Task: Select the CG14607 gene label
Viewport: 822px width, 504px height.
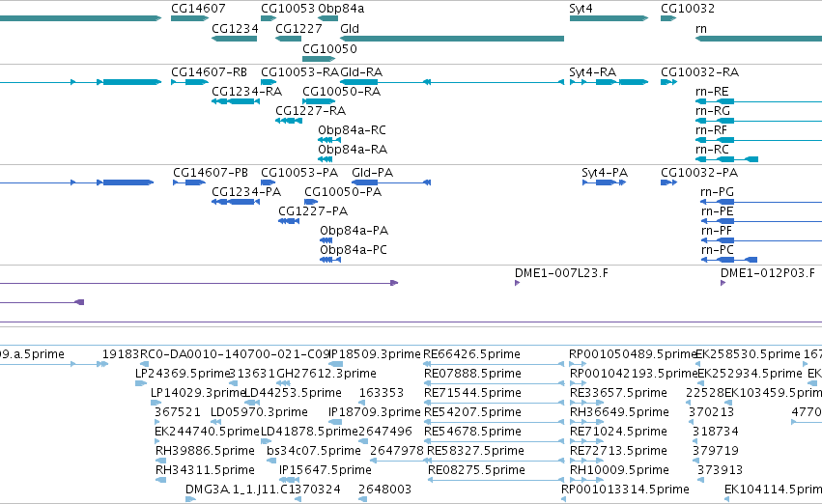Action: 198,9
